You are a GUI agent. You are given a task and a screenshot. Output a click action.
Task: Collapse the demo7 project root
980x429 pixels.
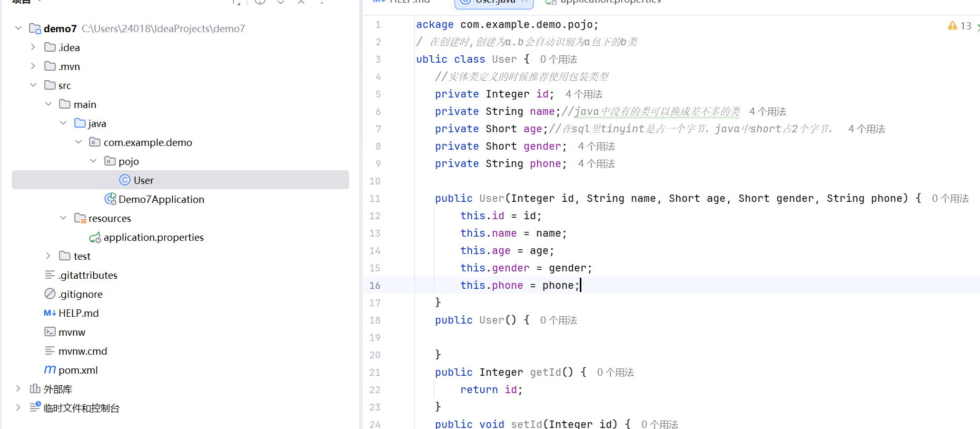[x=18, y=28]
